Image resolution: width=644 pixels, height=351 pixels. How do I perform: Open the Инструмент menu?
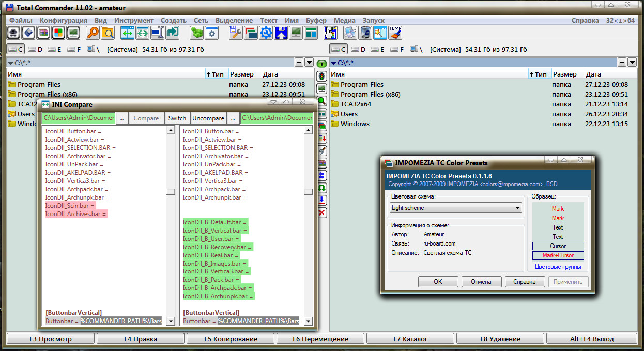tap(134, 20)
